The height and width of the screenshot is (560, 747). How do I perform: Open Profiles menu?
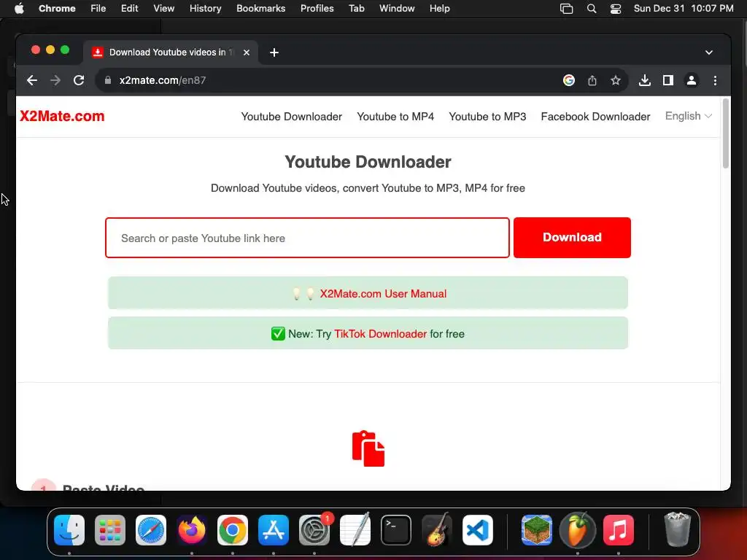[x=317, y=9]
